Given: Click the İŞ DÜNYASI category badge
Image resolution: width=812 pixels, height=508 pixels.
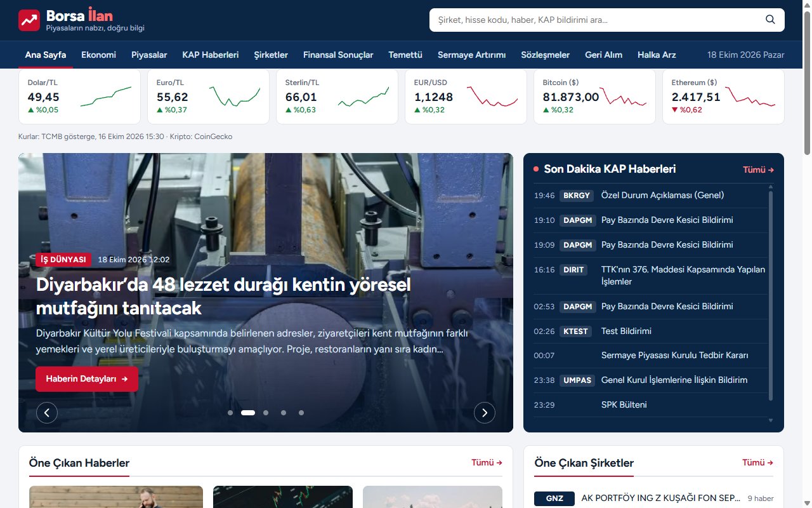Looking at the screenshot, I should (x=63, y=260).
